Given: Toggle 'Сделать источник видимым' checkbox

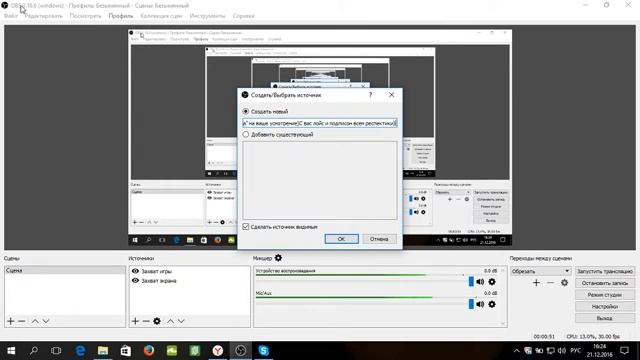Looking at the screenshot, I should pyautogui.click(x=246, y=227).
